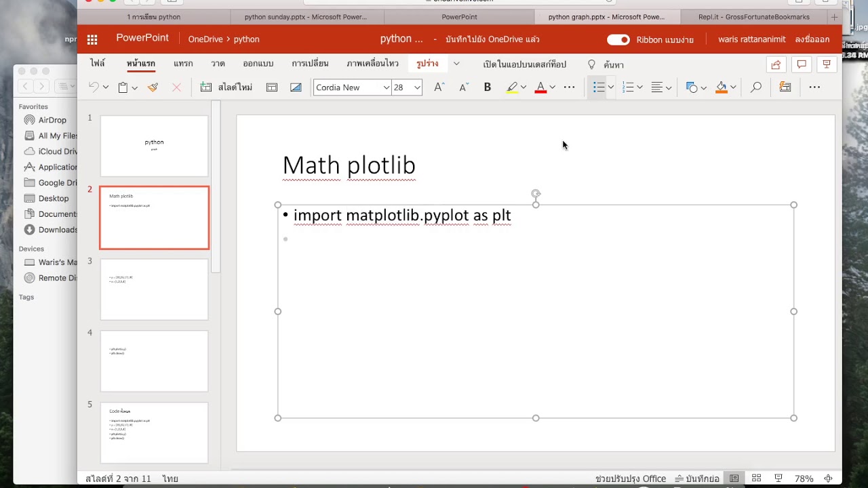
Task: Switch to Slide Sorter view
Action: click(x=756, y=479)
